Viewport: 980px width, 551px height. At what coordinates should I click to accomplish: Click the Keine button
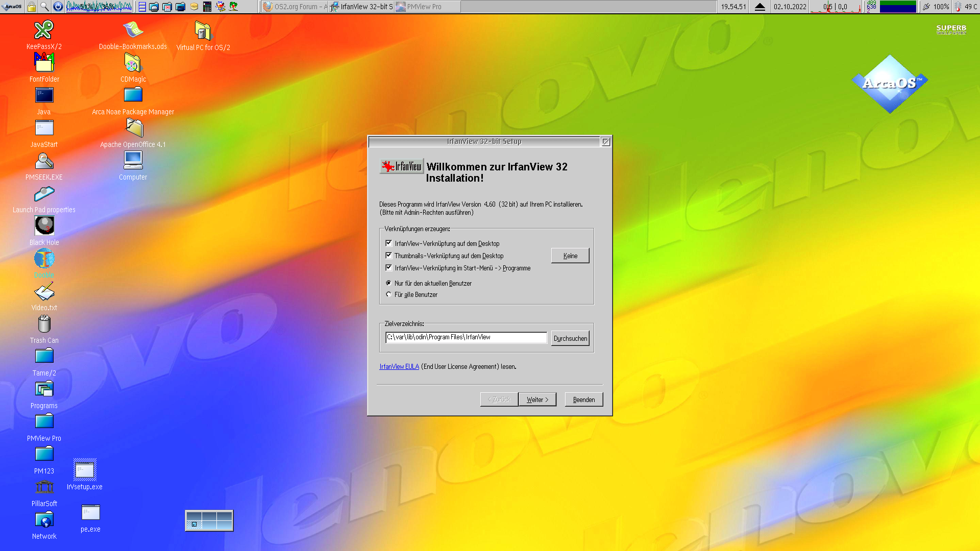(x=570, y=256)
